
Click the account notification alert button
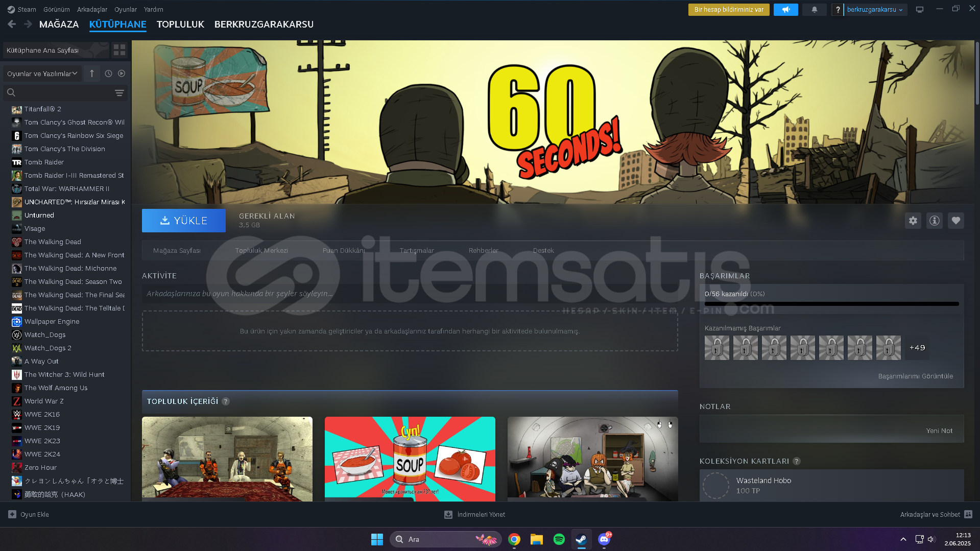(x=729, y=10)
